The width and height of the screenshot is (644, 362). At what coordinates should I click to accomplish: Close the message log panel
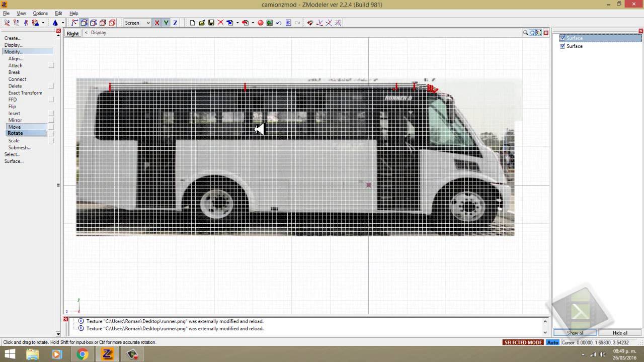pos(65,319)
